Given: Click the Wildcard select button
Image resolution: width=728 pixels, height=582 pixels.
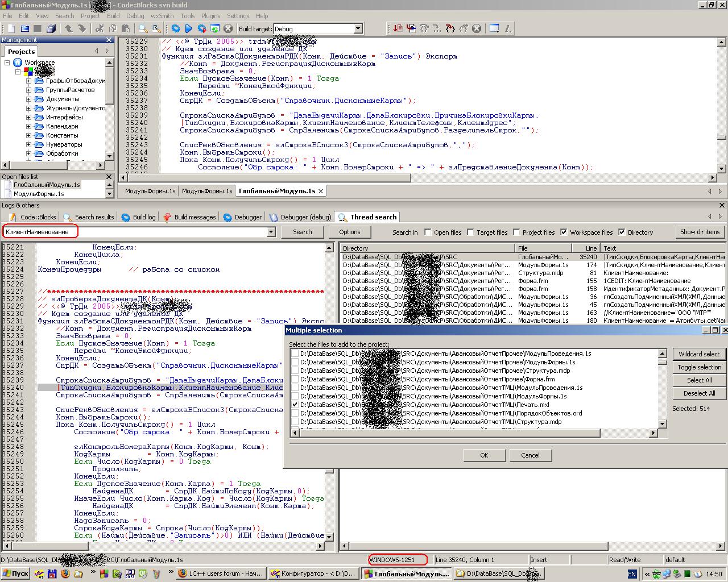Looking at the screenshot, I should 699,354.
